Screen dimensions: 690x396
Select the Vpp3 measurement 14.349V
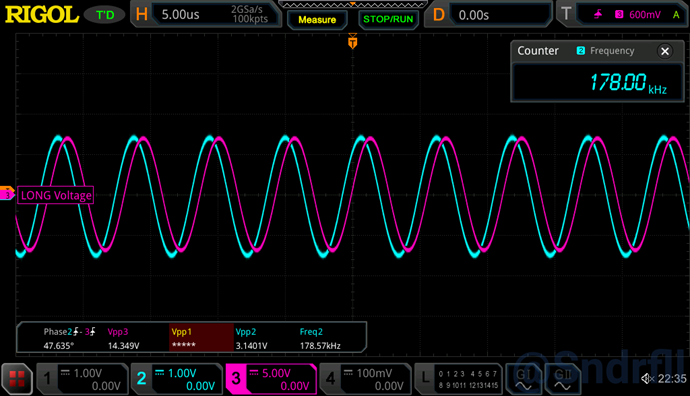point(123,338)
